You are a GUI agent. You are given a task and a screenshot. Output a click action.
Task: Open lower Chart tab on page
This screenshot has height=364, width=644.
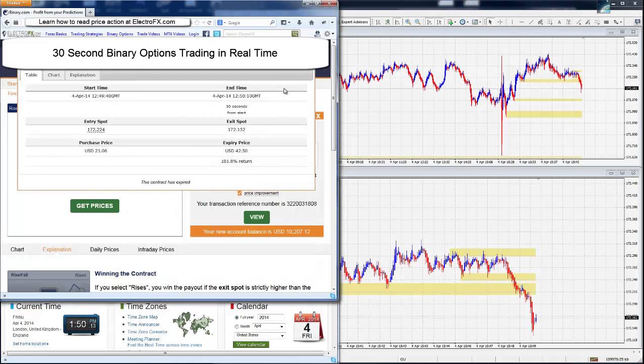tap(17, 249)
